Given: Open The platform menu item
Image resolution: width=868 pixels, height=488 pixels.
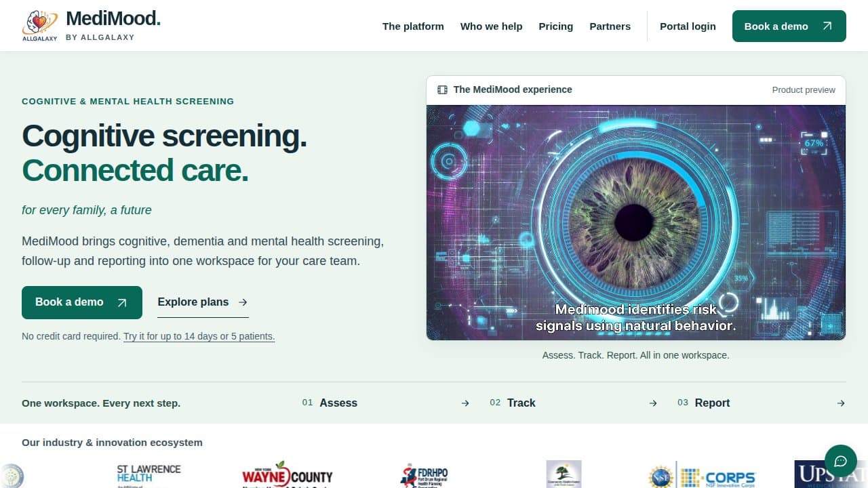Looking at the screenshot, I should [413, 26].
